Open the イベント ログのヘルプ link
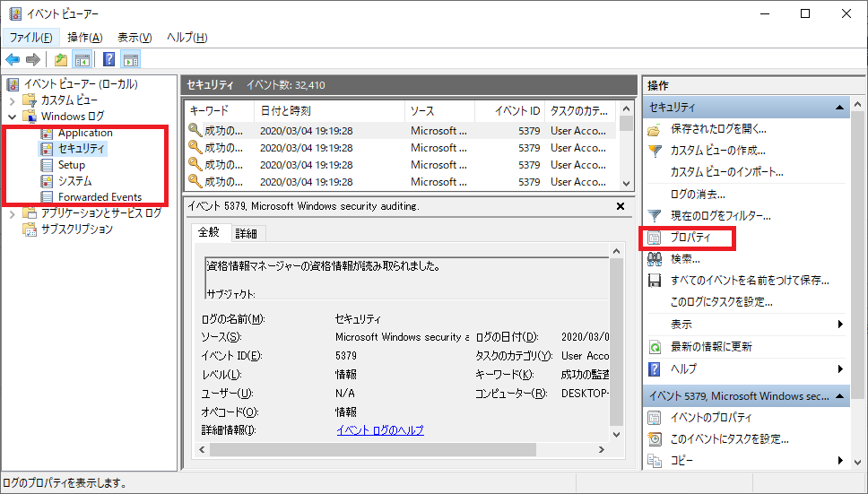The height and width of the screenshot is (494, 868). click(x=379, y=430)
